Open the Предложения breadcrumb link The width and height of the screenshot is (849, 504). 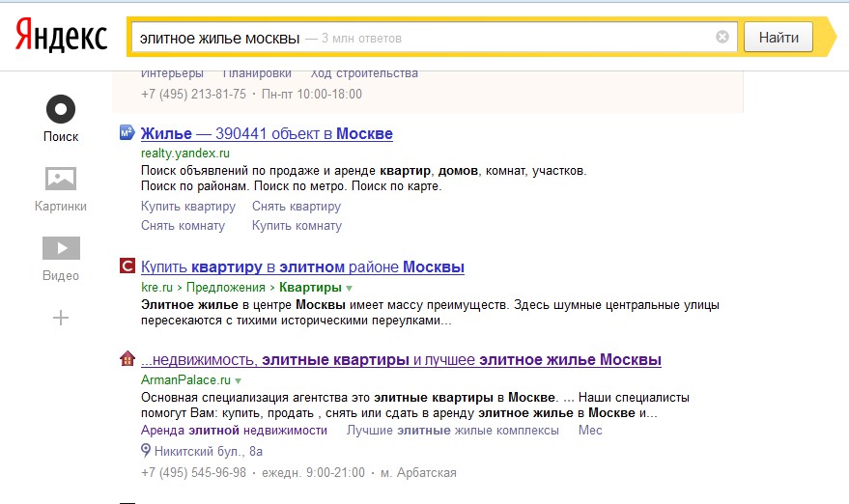[x=226, y=288]
